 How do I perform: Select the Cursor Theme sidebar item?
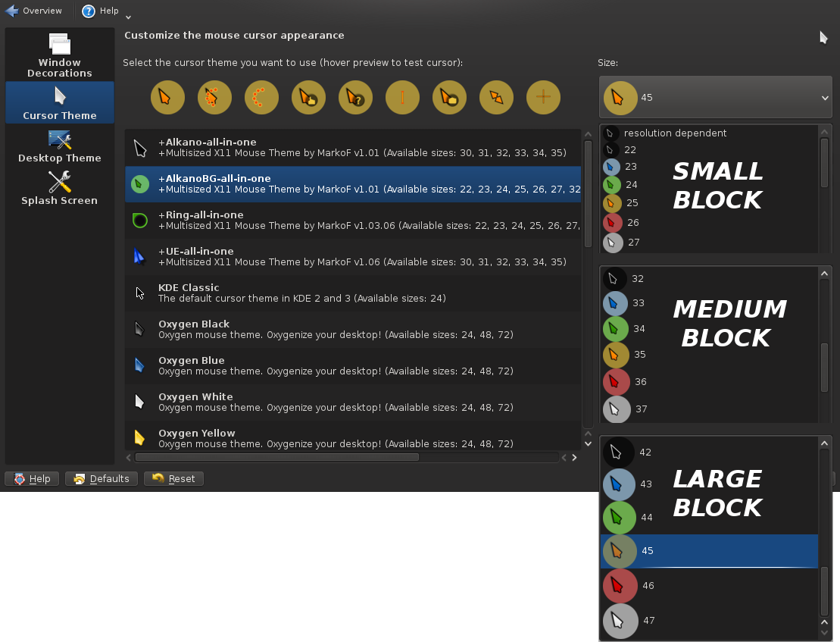click(x=60, y=102)
